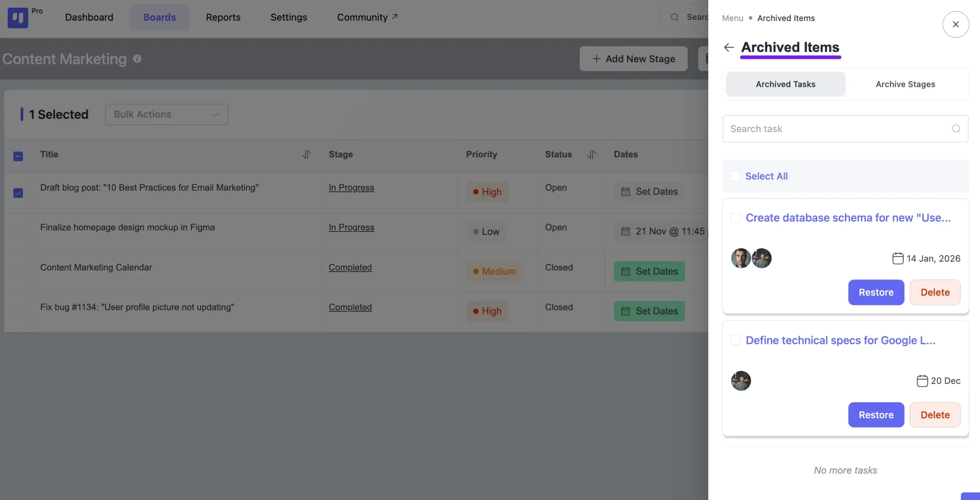Click the back arrow beside Archived Items
This screenshot has height=500, width=980.
(x=729, y=47)
